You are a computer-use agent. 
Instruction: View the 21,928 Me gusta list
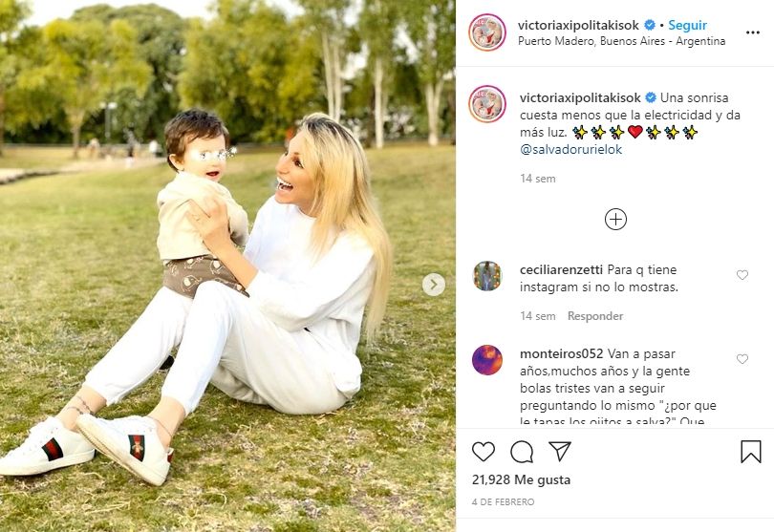pos(521,479)
